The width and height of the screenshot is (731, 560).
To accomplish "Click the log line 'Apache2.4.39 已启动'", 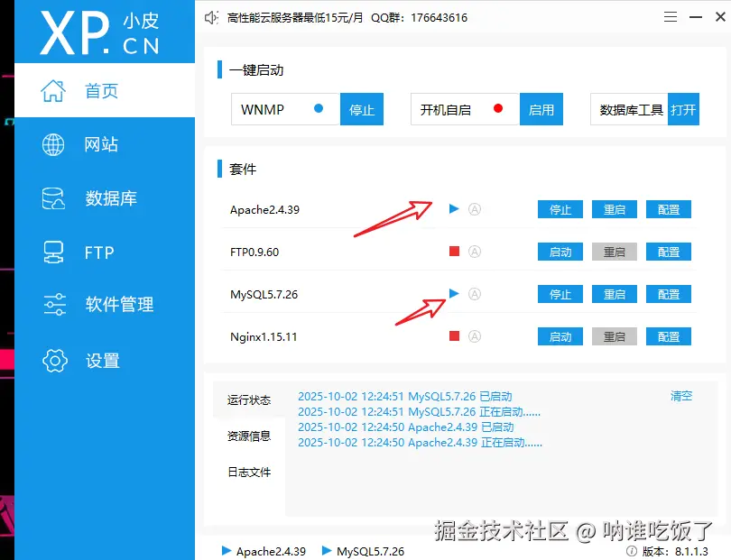I will coord(406,427).
